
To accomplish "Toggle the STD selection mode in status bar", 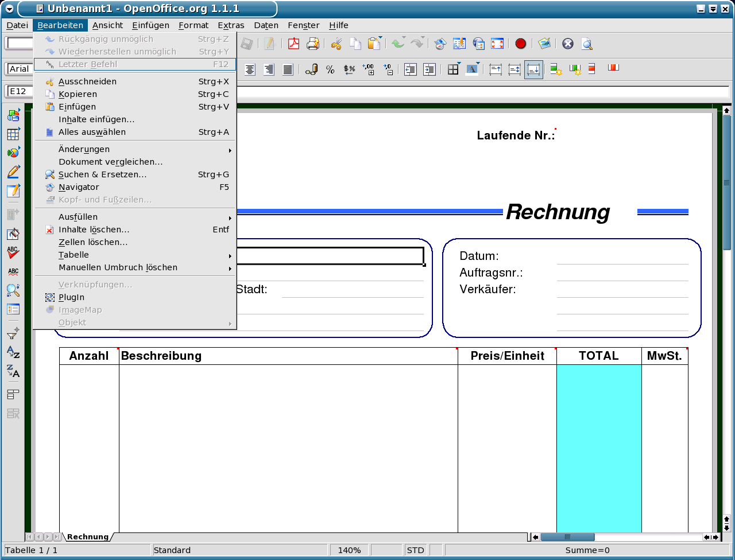I will point(415,550).
